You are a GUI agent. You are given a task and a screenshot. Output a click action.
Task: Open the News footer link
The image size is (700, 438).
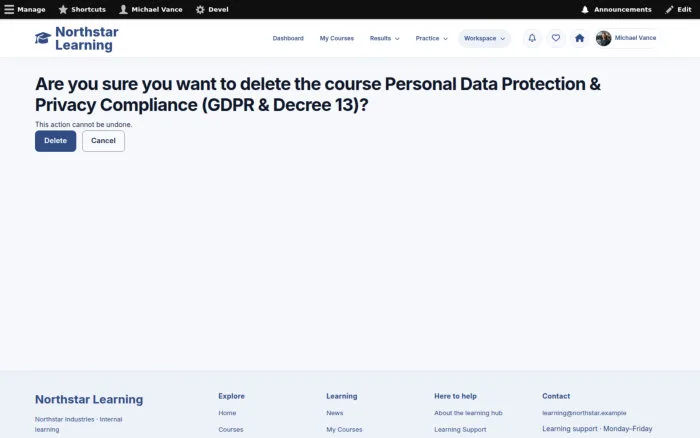(335, 413)
